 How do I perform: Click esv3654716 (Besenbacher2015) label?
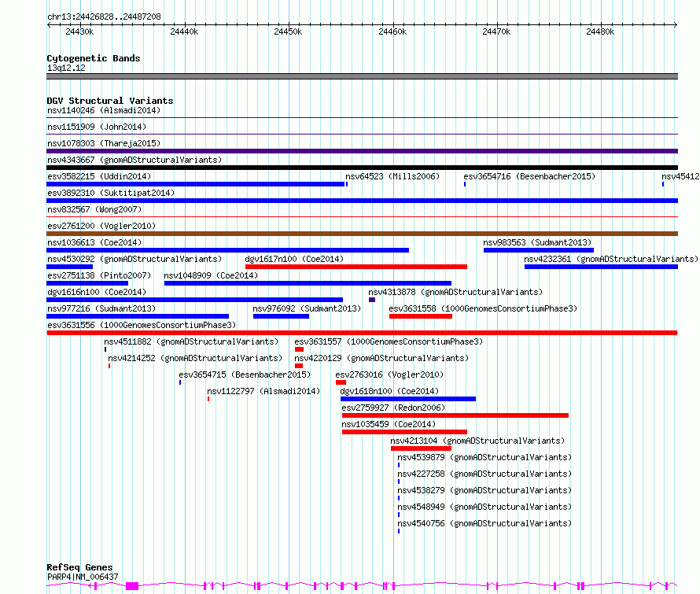[529, 176]
